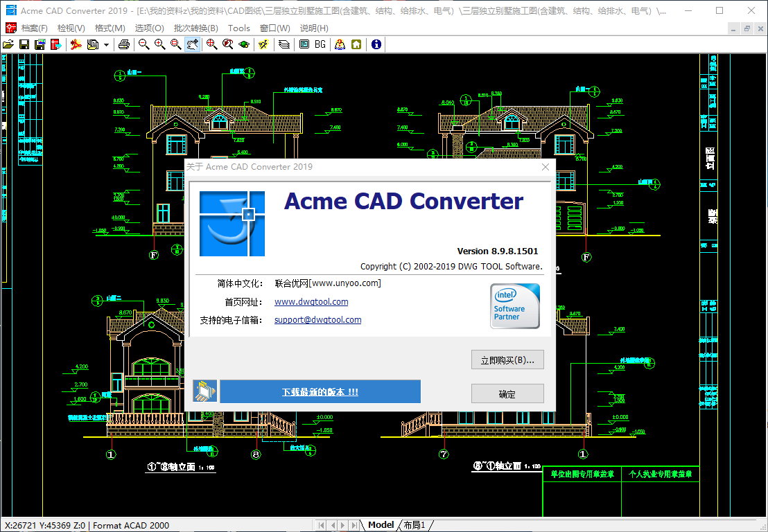Close the About Acme CAD Converter dialog
Viewport: 768px width, 532px height.
[x=545, y=167]
